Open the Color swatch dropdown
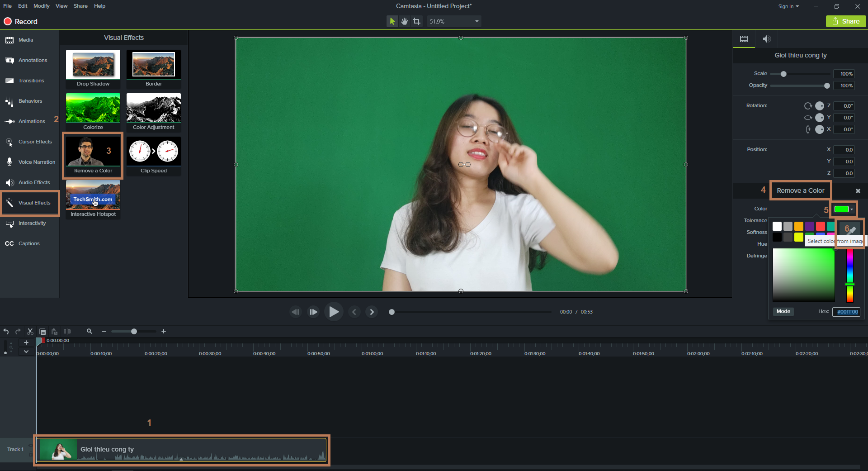 (x=844, y=209)
